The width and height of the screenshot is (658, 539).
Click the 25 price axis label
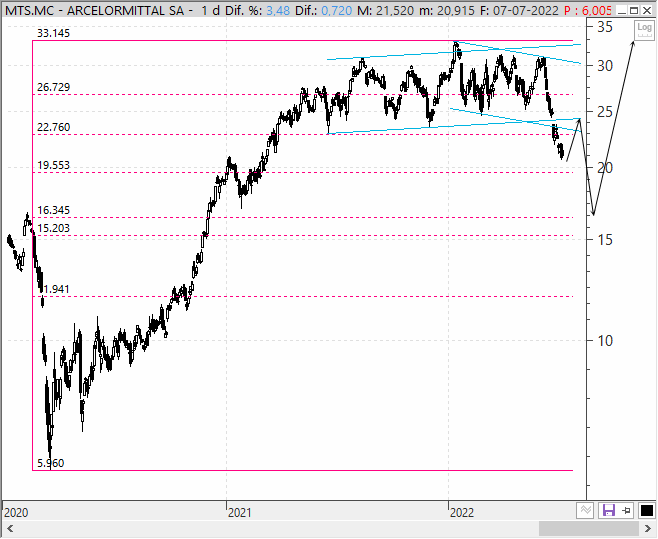point(605,112)
